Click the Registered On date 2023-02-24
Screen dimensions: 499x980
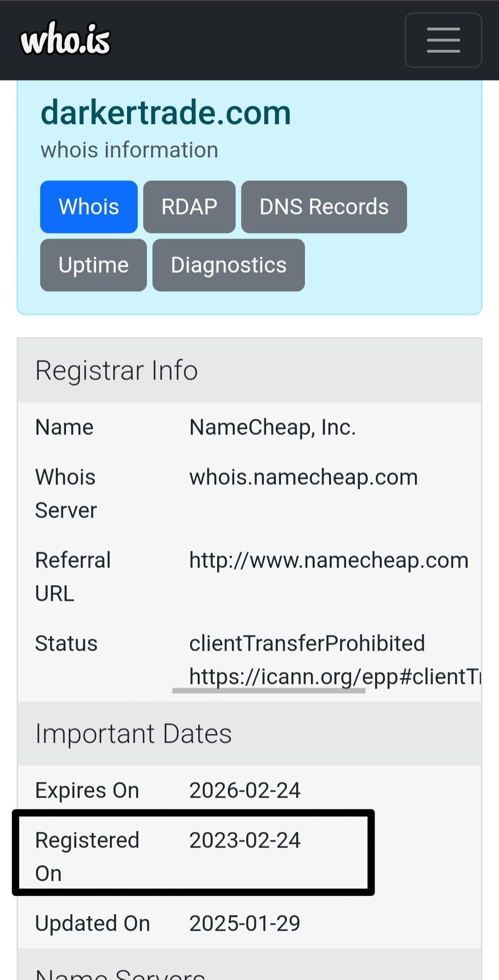[x=245, y=840]
